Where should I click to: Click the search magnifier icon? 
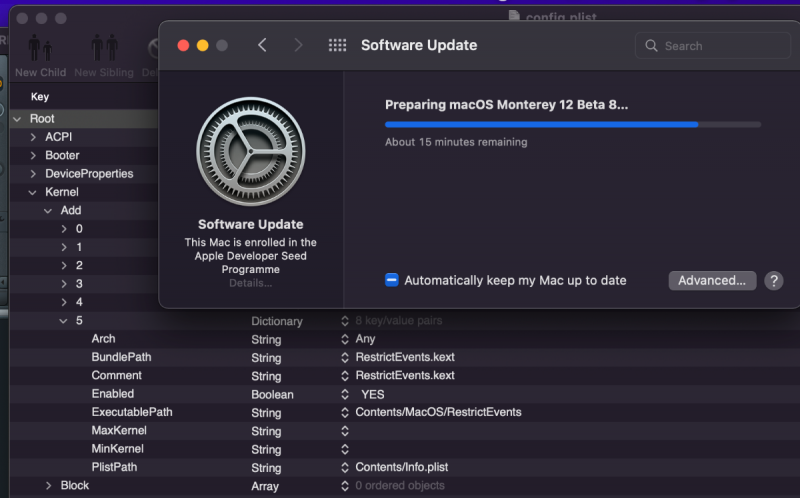point(651,46)
